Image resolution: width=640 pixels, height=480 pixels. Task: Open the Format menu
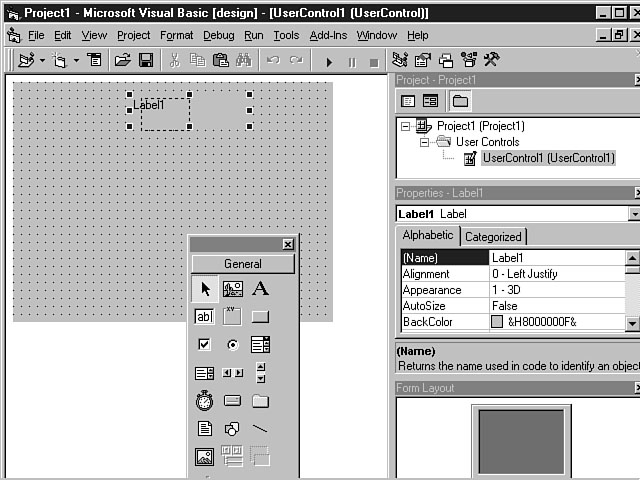coord(176,35)
